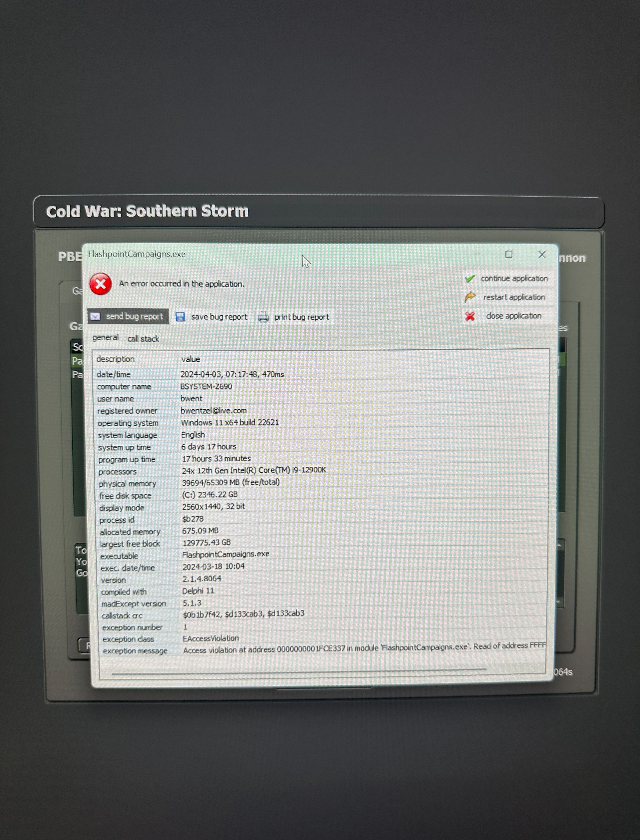Select system up time 6 days 17 hours
This screenshot has height=840, width=640.
pos(209,446)
